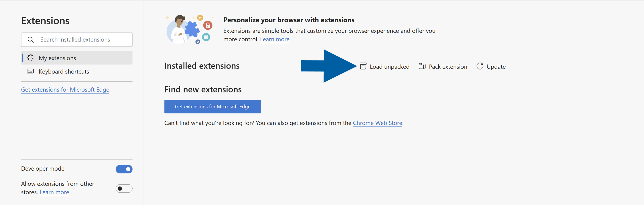Click the Pack extension folder icon
The height and width of the screenshot is (205, 644).
[422, 66]
